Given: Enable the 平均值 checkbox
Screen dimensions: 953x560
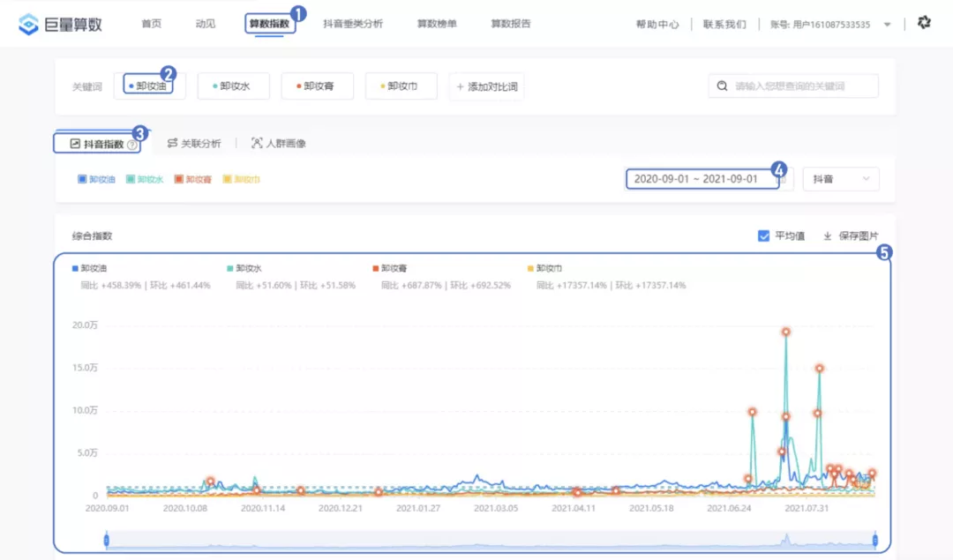Looking at the screenshot, I should click(764, 235).
